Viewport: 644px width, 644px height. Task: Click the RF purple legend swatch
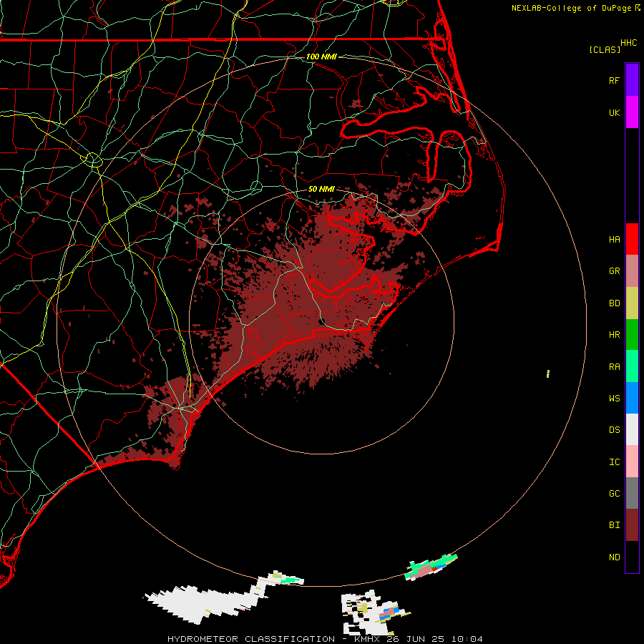pyautogui.click(x=632, y=80)
